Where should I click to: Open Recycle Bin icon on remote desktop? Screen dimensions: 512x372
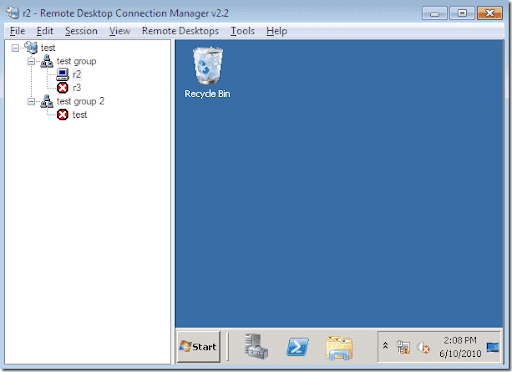click(x=207, y=72)
